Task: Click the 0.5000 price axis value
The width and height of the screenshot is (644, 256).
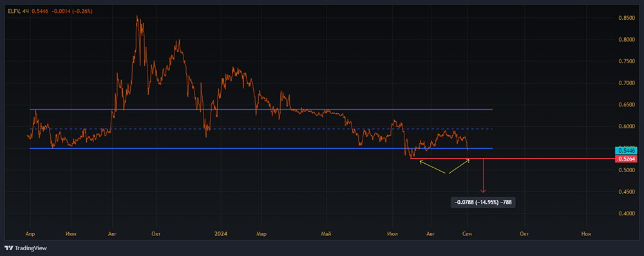Action: [x=627, y=170]
